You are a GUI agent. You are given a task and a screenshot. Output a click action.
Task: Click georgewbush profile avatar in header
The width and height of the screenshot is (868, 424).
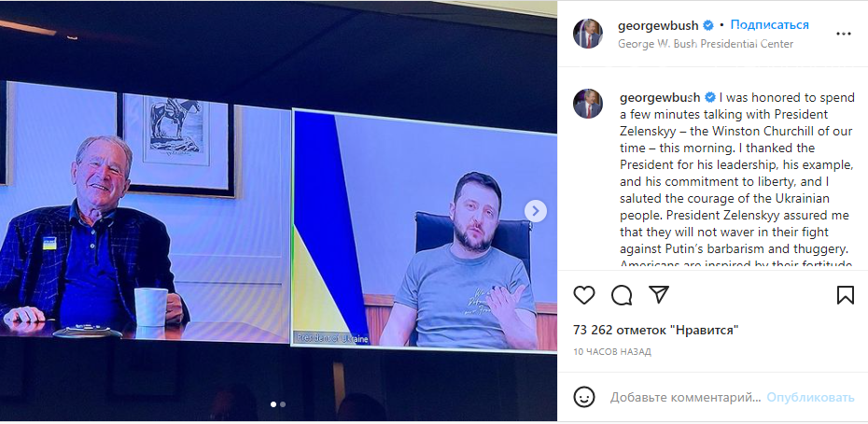pos(588,34)
